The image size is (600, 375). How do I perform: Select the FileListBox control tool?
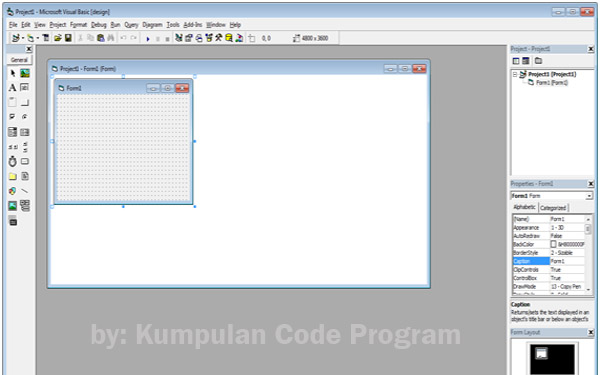(25, 176)
